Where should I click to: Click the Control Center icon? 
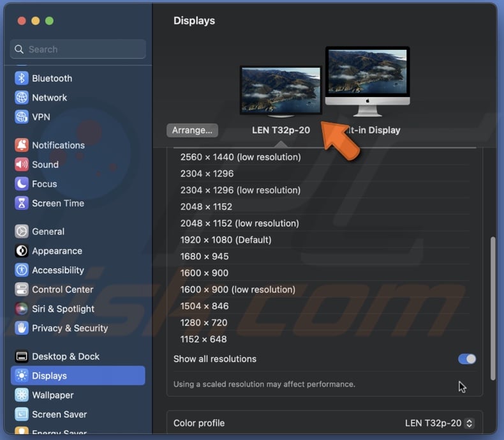pos(22,289)
